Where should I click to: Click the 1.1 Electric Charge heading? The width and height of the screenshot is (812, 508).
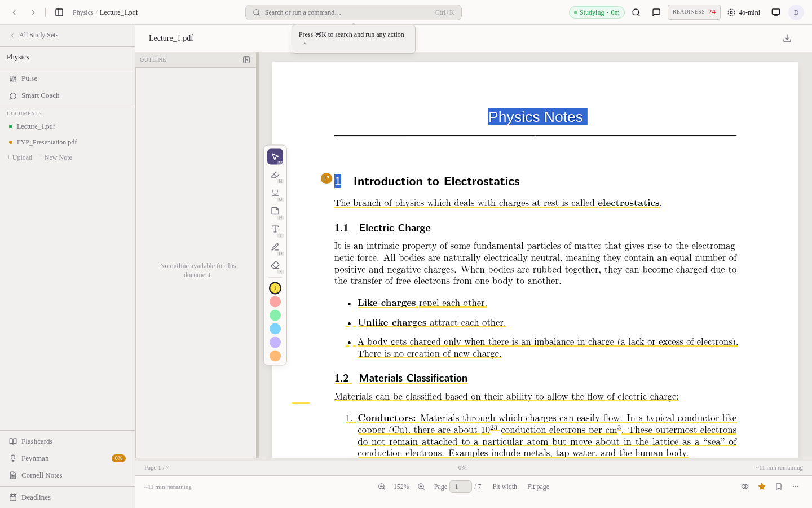click(x=382, y=228)
